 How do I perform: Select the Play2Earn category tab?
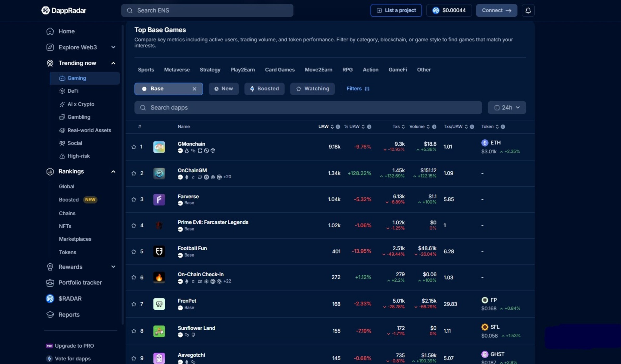[x=242, y=69]
